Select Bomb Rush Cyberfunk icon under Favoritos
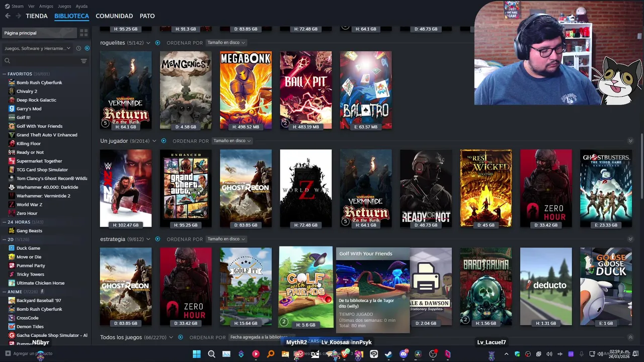Viewport: 644px width, 362px height. pos(12,82)
